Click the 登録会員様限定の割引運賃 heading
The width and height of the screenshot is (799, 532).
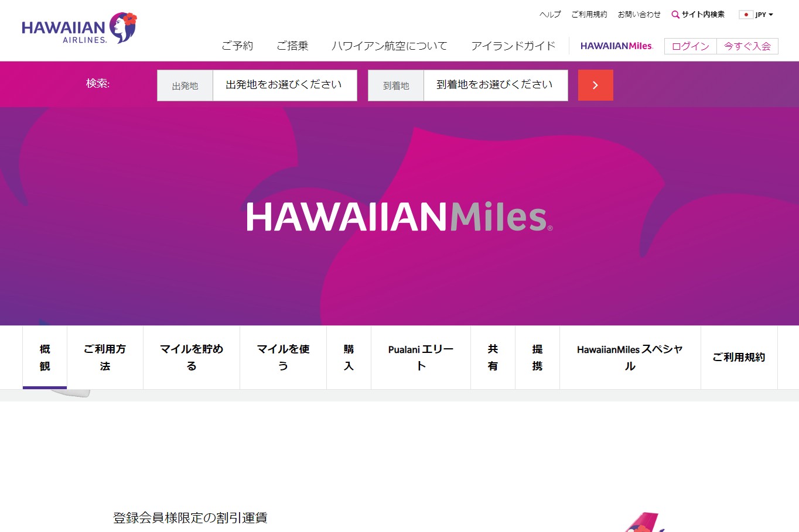pyautogui.click(x=190, y=517)
